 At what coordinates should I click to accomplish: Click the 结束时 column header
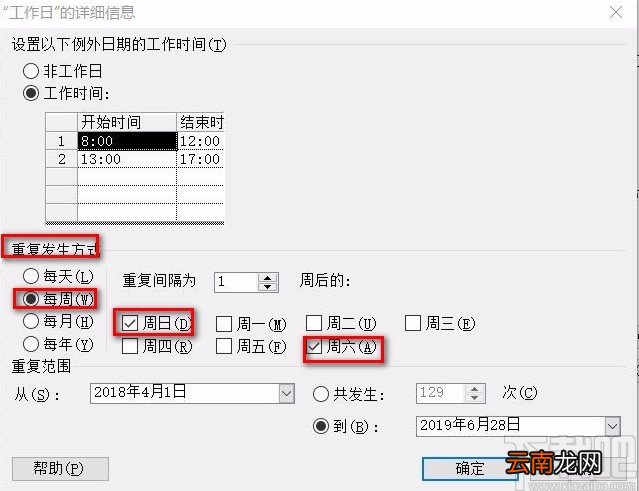click(x=201, y=122)
